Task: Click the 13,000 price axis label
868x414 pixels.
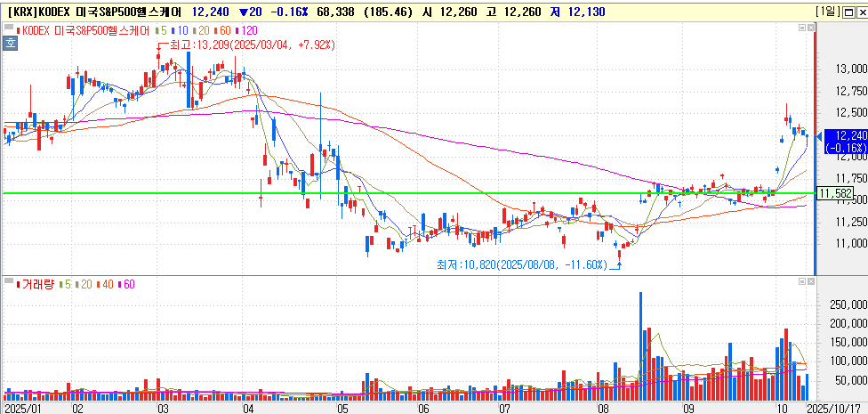Action: [851, 69]
